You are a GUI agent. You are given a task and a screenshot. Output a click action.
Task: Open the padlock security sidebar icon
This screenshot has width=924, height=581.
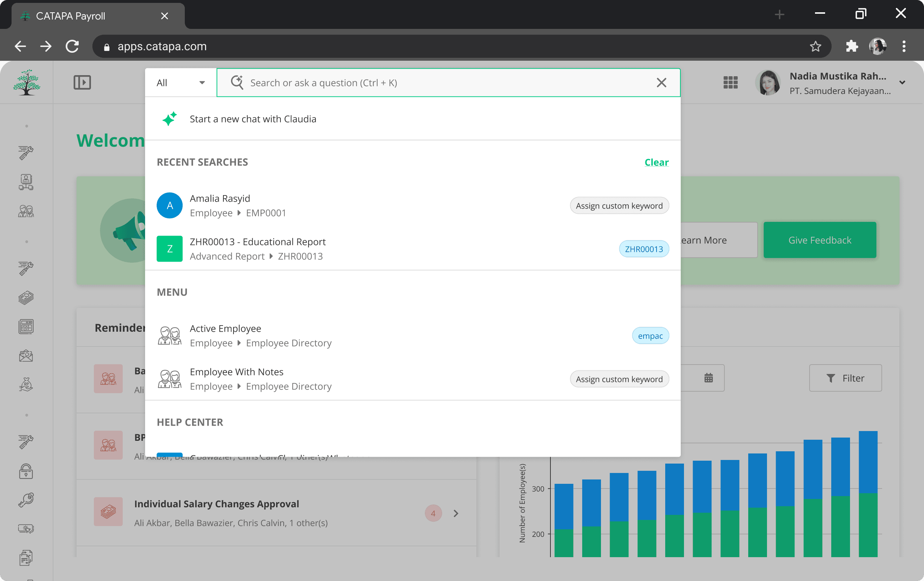26,471
